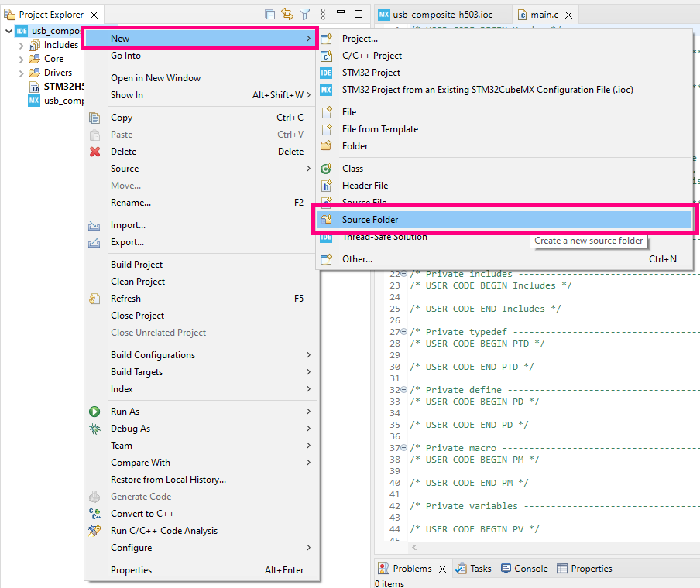Screen dimensions: 700x588
Task: Expand the Includes tree node
Action: tap(21, 46)
